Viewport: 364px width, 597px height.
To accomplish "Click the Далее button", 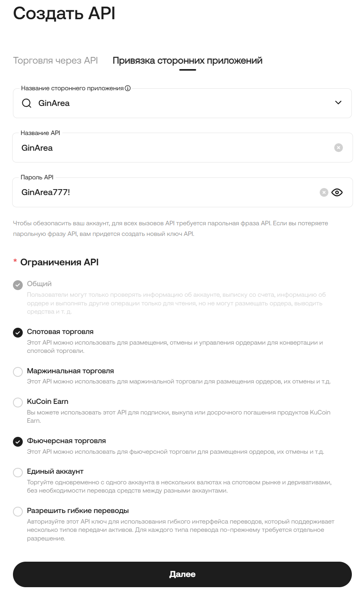I will pyautogui.click(x=182, y=574).
